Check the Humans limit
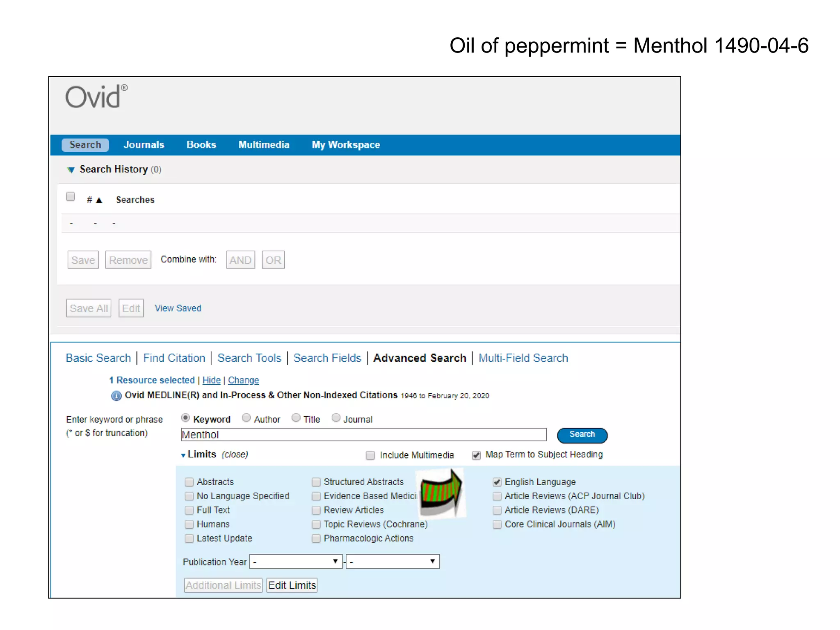The width and height of the screenshot is (840, 630). coord(189,524)
